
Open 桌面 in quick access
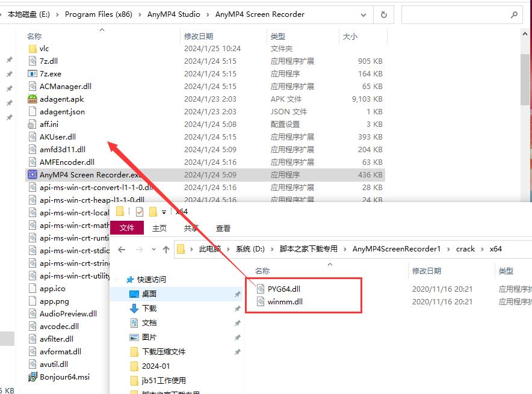[x=149, y=294]
